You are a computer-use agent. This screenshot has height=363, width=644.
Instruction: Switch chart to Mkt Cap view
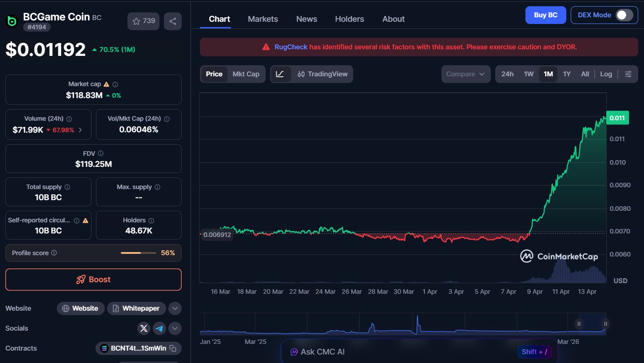click(x=246, y=74)
